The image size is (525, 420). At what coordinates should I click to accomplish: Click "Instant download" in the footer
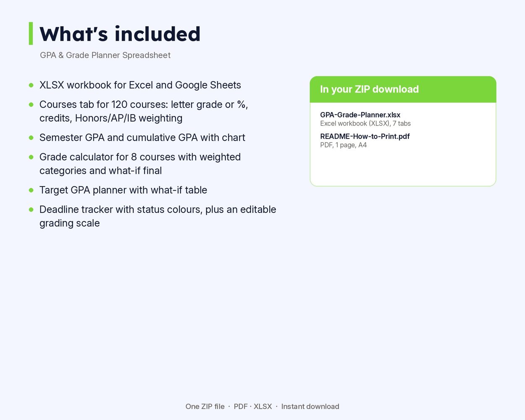310,407
